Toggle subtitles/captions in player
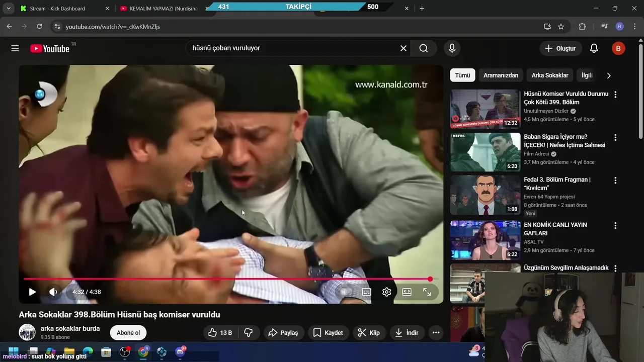The height and width of the screenshot is (362, 644). 366,292
